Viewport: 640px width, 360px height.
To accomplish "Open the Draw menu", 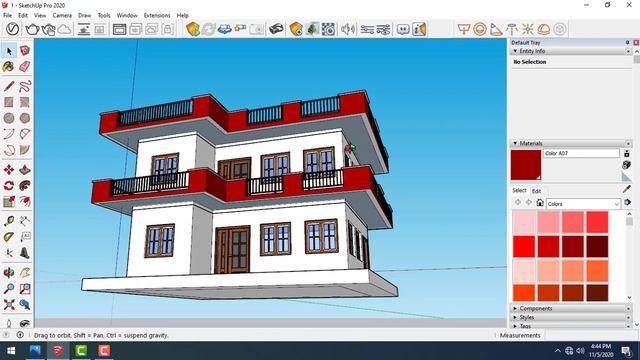I will (84, 16).
